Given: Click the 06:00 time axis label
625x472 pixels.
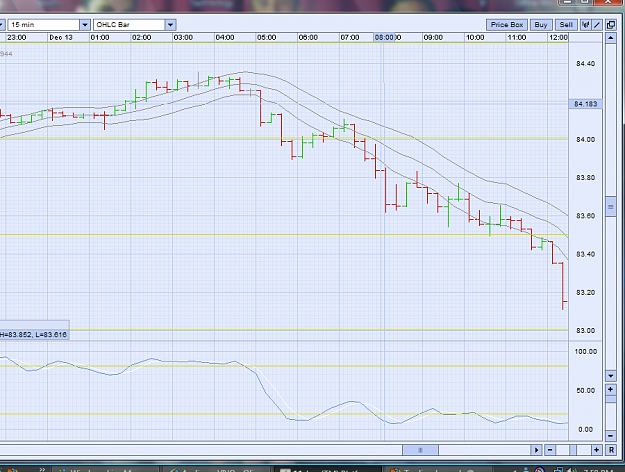Looking at the screenshot, I should coord(308,37).
